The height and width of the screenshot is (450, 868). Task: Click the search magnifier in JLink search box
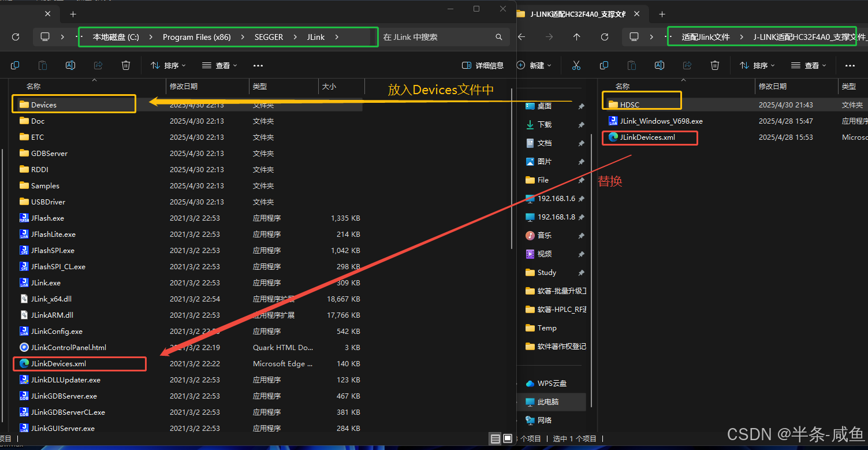pos(499,37)
